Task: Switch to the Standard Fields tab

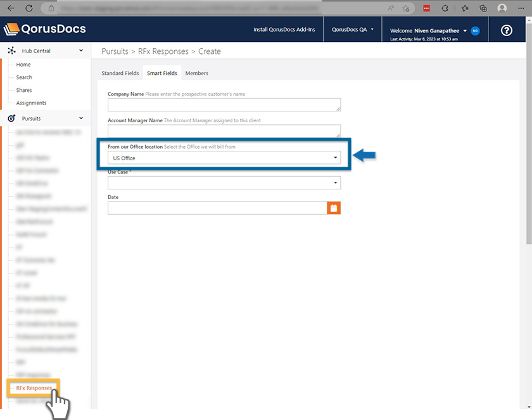Action: click(120, 73)
